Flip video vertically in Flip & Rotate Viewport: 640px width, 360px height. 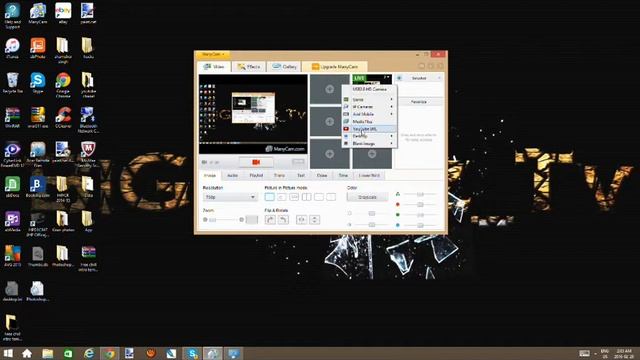(315, 220)
